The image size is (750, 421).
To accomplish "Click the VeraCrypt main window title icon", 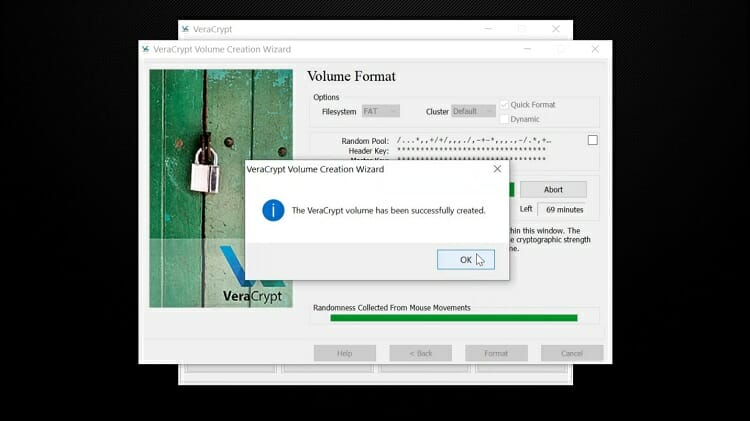I will point(186,29).
